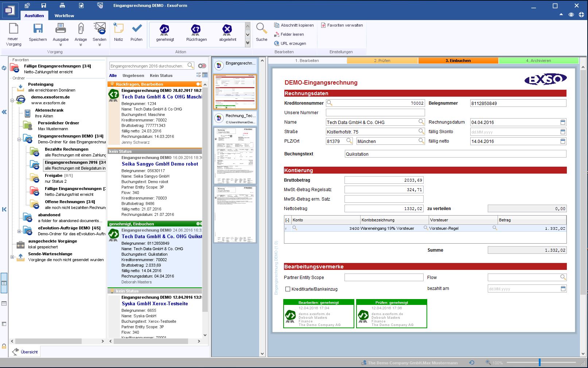The image size is (588, 368).
Task: Toggle the red switch next to the search box
Action: (202, 66)
